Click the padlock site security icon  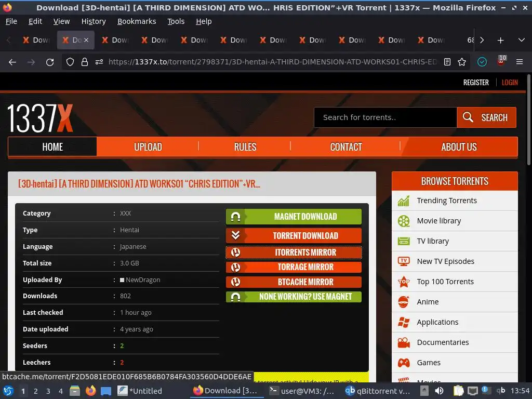[85, 62]
